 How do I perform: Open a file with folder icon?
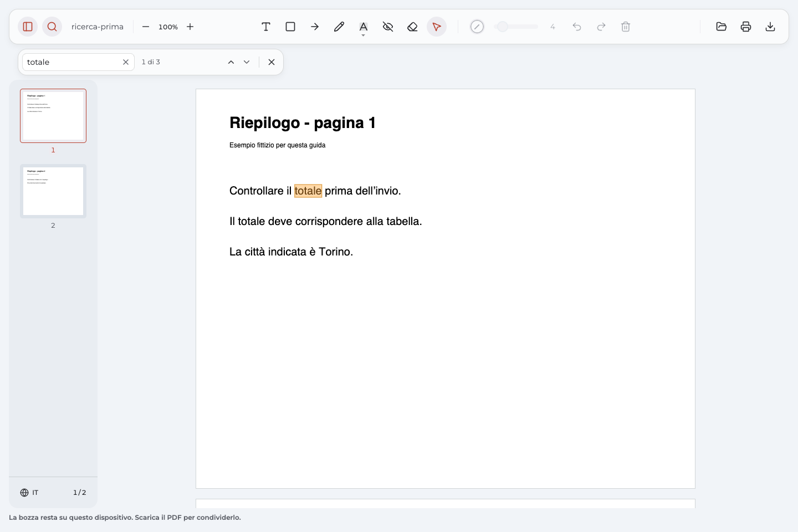tap(722, 27)
